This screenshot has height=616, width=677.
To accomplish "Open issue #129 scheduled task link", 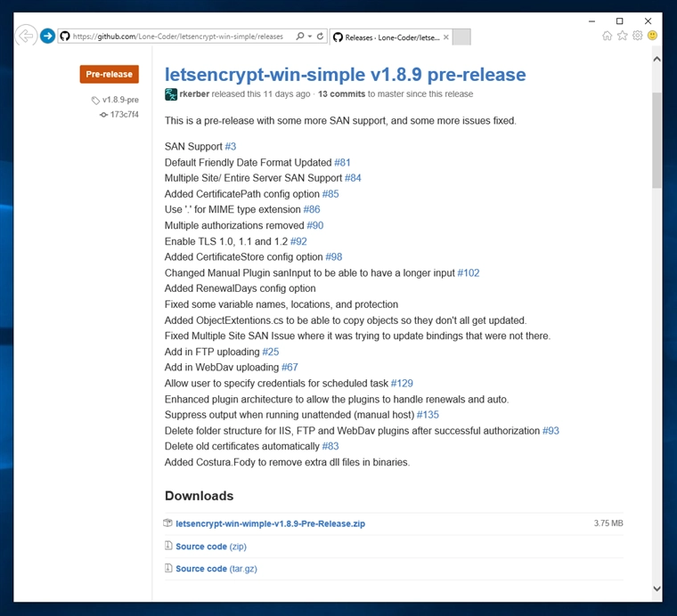I will point(402,384).
